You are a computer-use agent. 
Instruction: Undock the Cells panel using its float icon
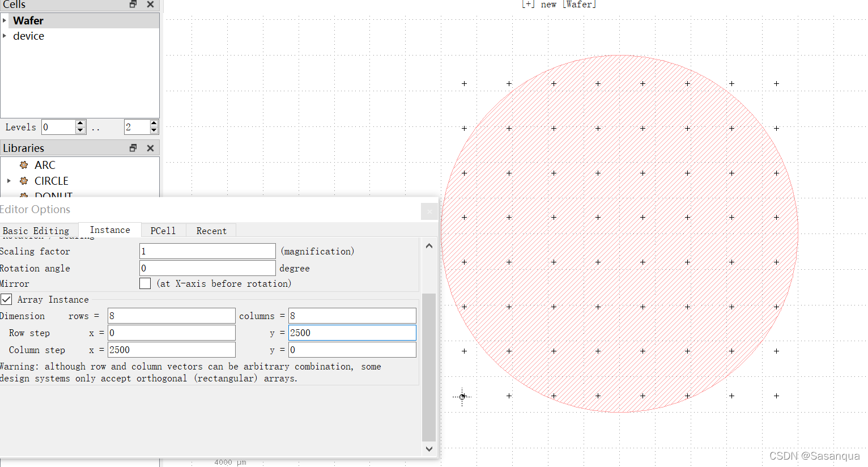[x=133, y=5]
